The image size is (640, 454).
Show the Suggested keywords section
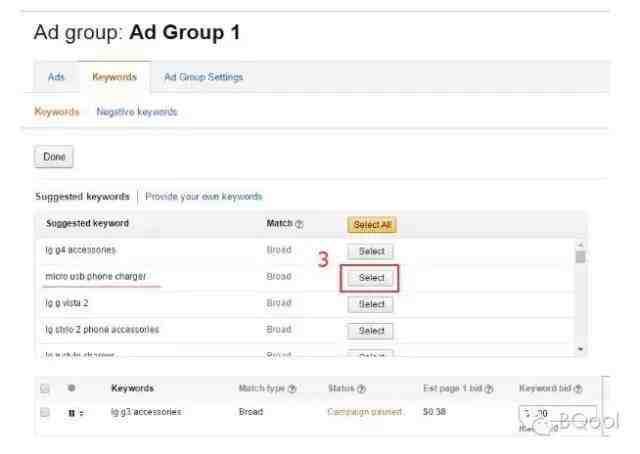(x=82, y=196)
